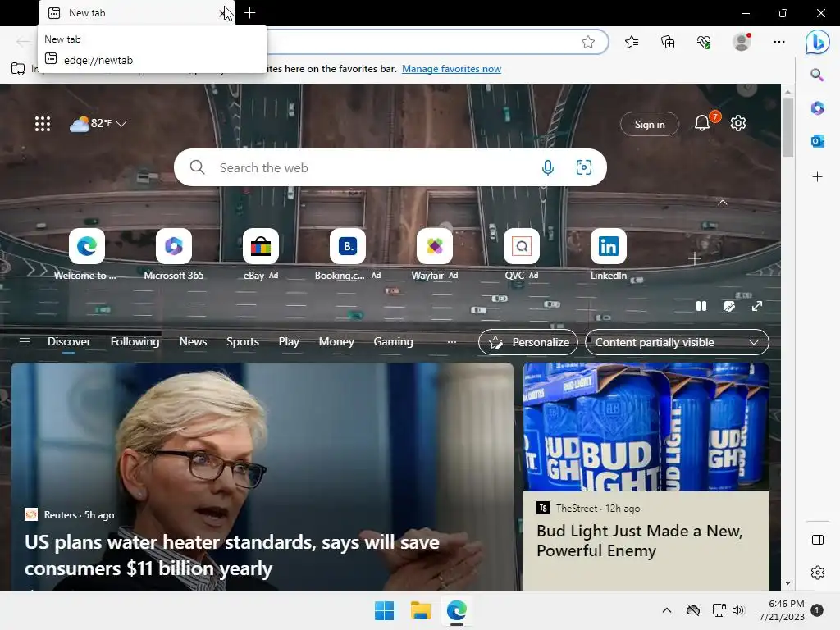Add this page to favorites star
The image size is (840, 630).
pos(587,42)
